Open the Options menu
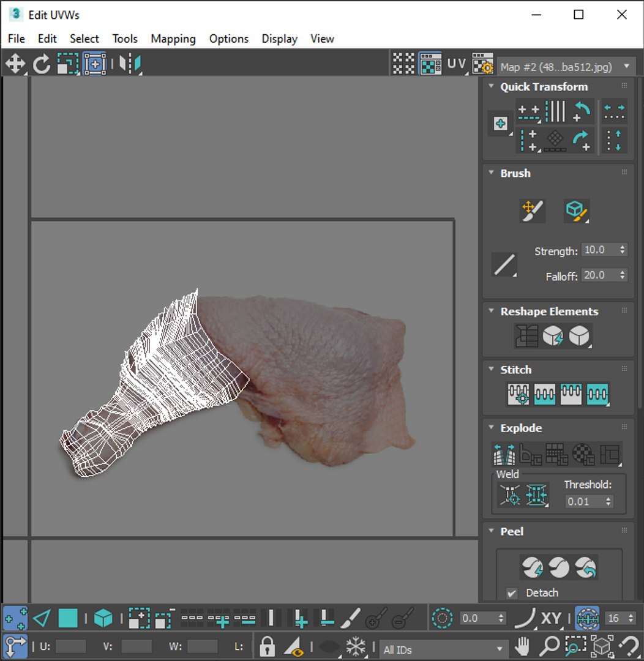The width and height of the screenshot is (644, 661). coord(229,39)
